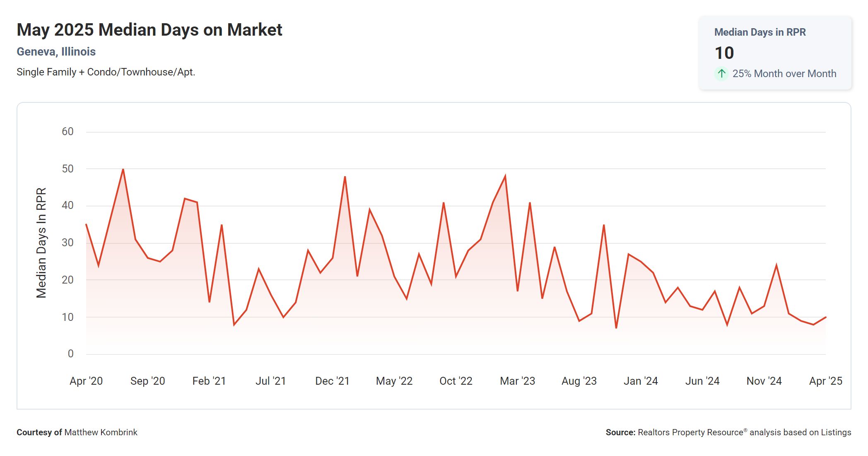The image size is (868, 456).
Task: Click the Dec '21 x-axis label
Action: (332, 381)
